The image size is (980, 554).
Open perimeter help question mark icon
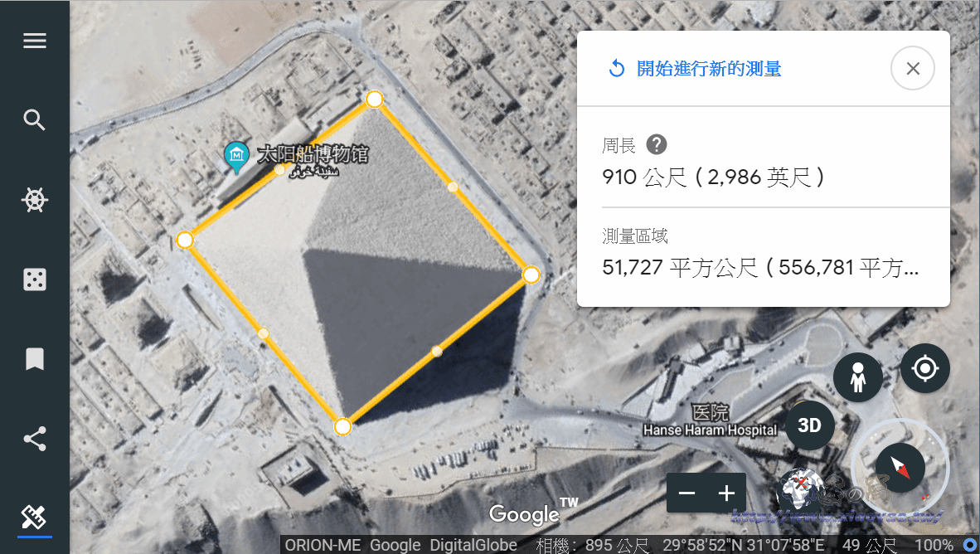tap(657, 144)
